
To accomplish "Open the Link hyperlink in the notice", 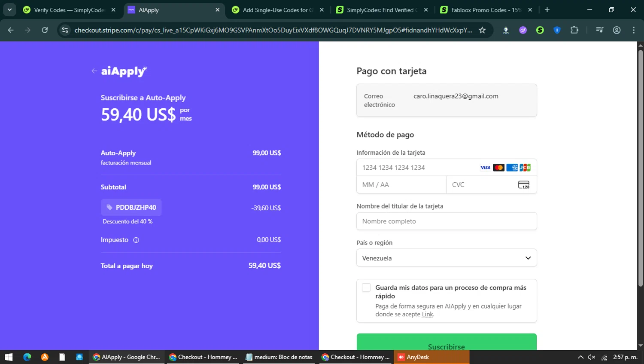I will pos(428,315).
